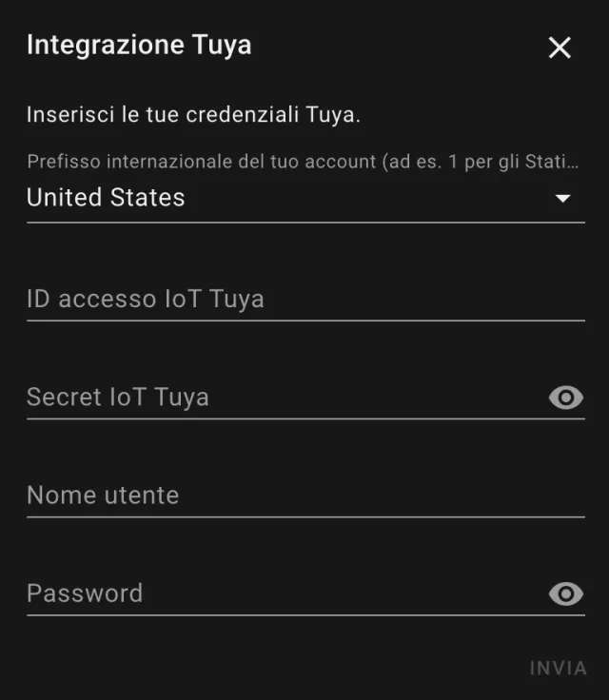
Task: Click the Password placeholder text
Action: tap(85, 593)
